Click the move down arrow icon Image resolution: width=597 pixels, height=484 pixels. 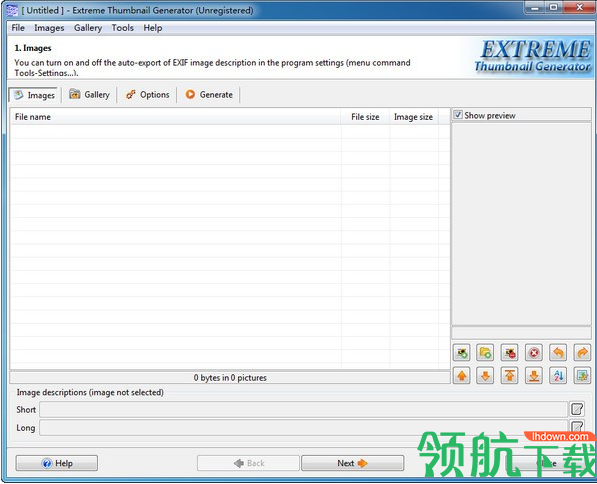tap(485, 376)
